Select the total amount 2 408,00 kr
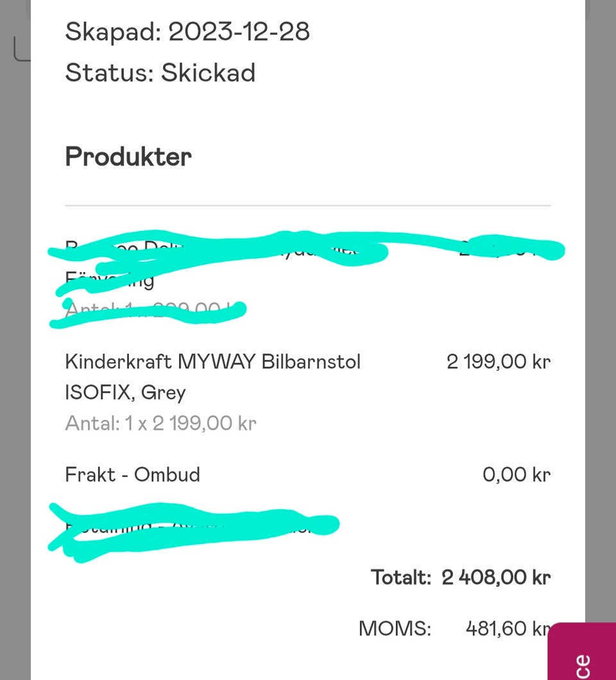616x680 pixels. [x=496, y=577]
